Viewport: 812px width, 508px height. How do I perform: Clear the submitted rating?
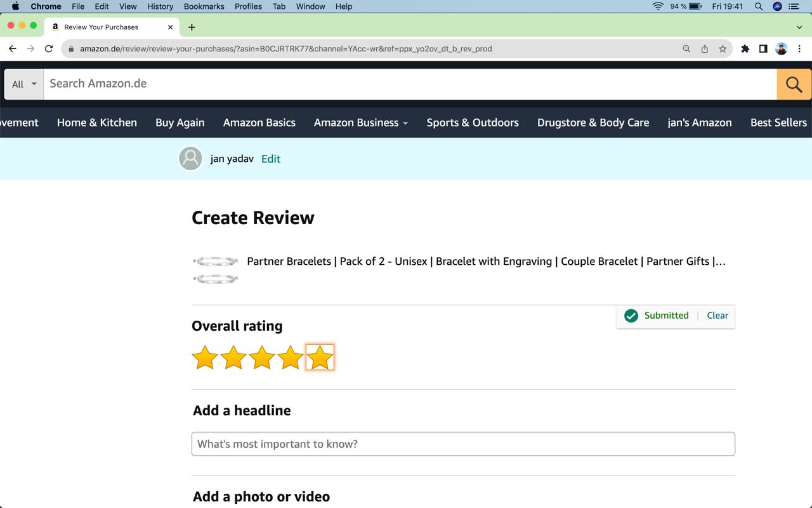coord(717,316)
